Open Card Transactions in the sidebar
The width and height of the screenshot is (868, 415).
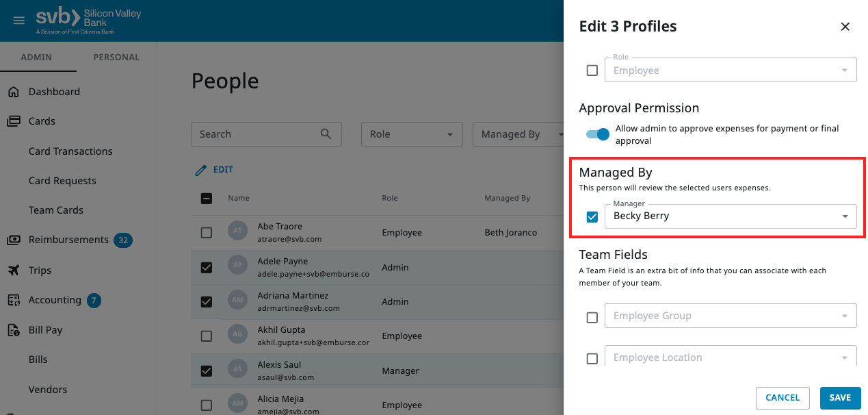point(70,151)
